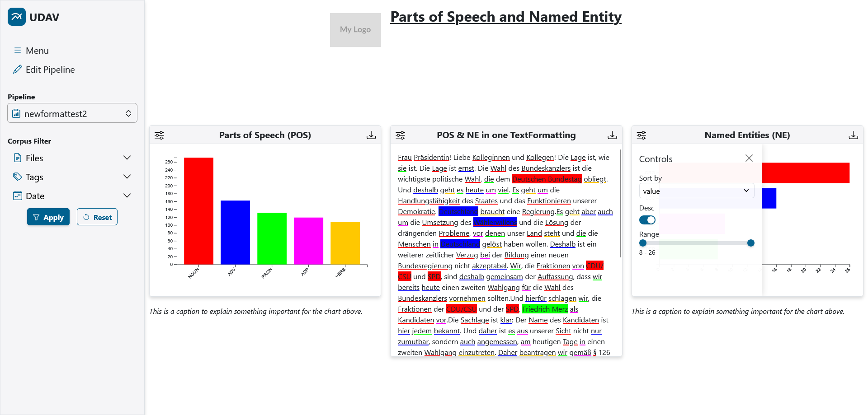The width and height of the screenshot is (868, 415).
Task: Open the Sort by value dropdown
Action: click(x=696, y=191)
